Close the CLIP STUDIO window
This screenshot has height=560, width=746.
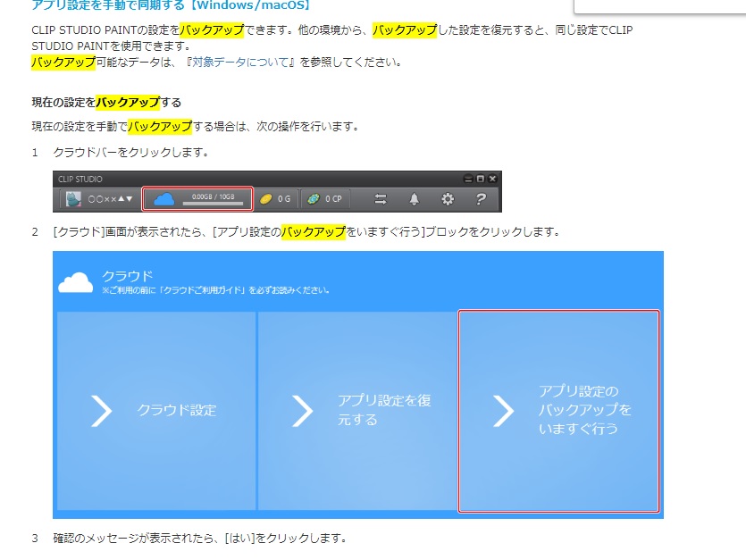pyautogui.click(x=492, y=179)
